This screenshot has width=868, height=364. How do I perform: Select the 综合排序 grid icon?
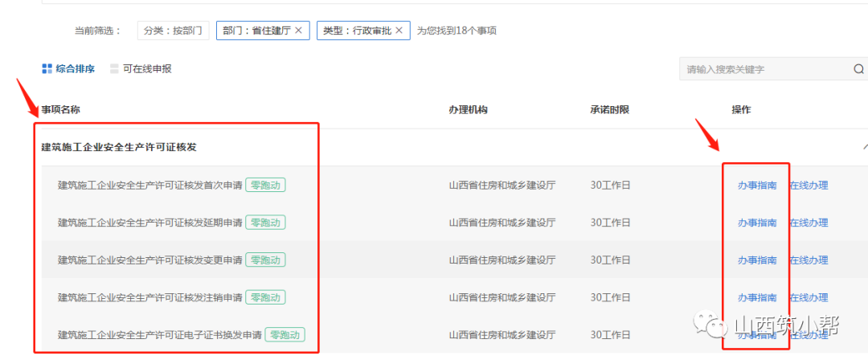(x=47, y=69)
